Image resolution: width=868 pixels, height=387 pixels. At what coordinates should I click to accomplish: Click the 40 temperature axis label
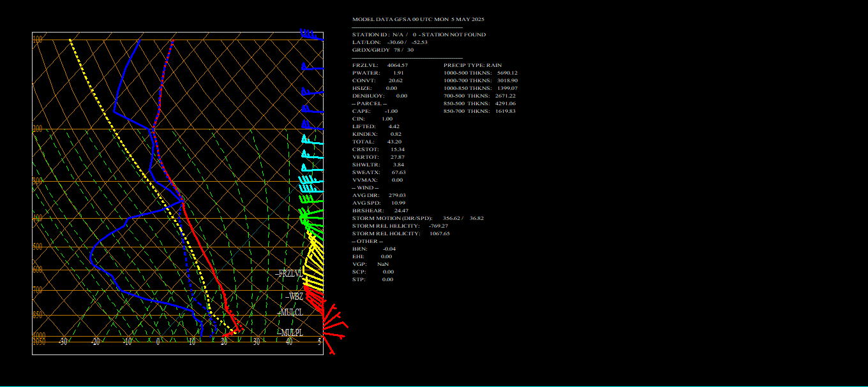point(289,342)
